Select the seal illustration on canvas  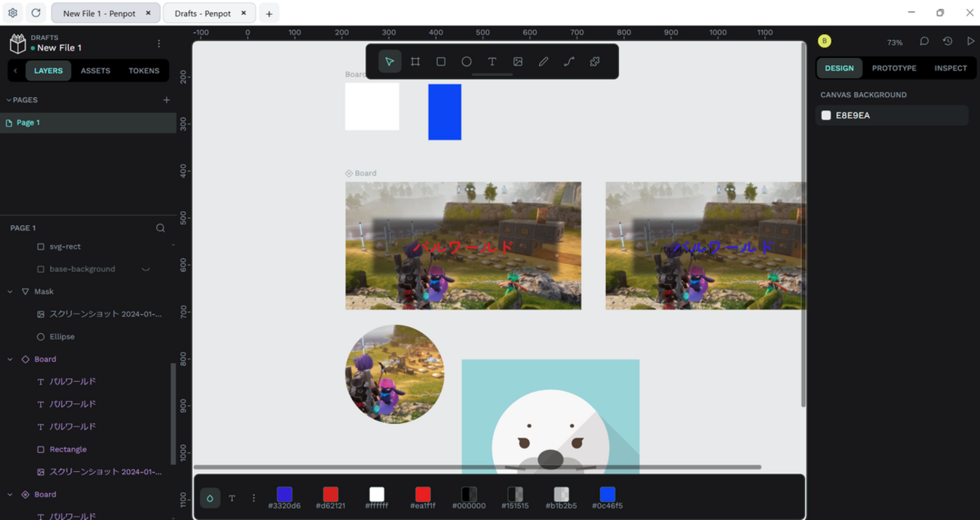point(550,417)
